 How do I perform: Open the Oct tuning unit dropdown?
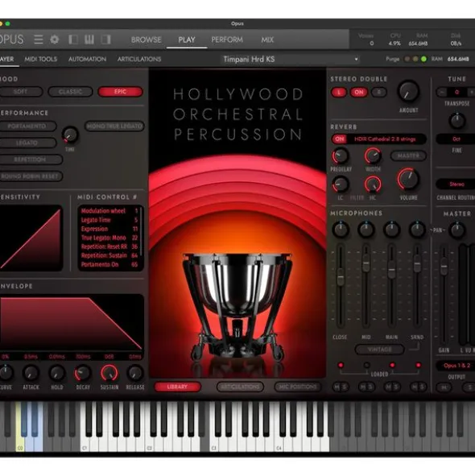[x=456, y=139]
